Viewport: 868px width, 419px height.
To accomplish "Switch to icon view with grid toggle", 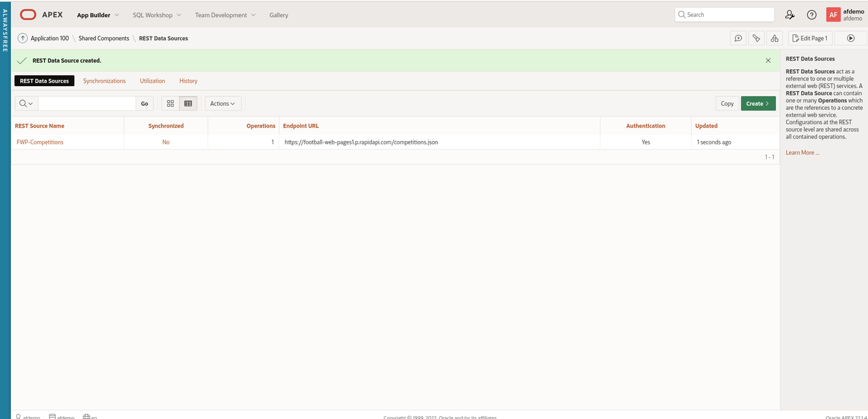I will click(170, 103).
